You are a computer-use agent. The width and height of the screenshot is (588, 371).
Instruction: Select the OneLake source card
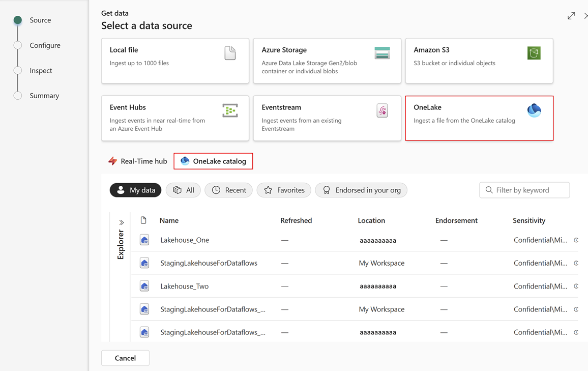pos(479,118)
